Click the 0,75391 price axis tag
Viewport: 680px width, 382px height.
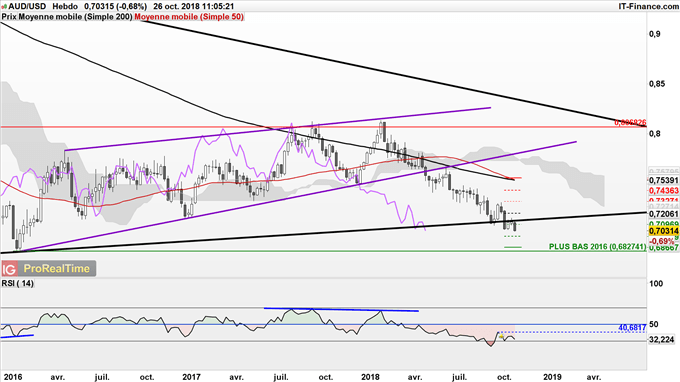[664, 180]
